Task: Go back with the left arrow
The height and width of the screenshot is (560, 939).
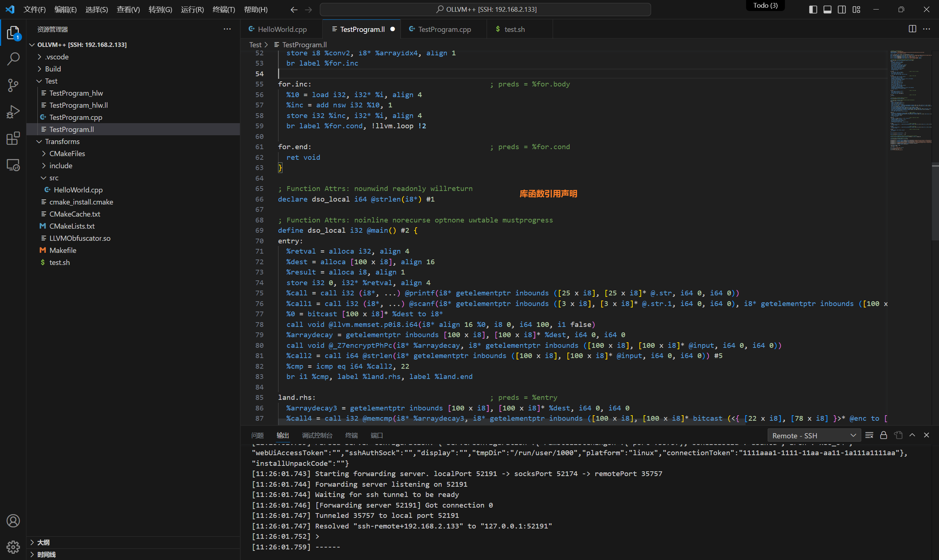Action: click(x=294, y=10)
